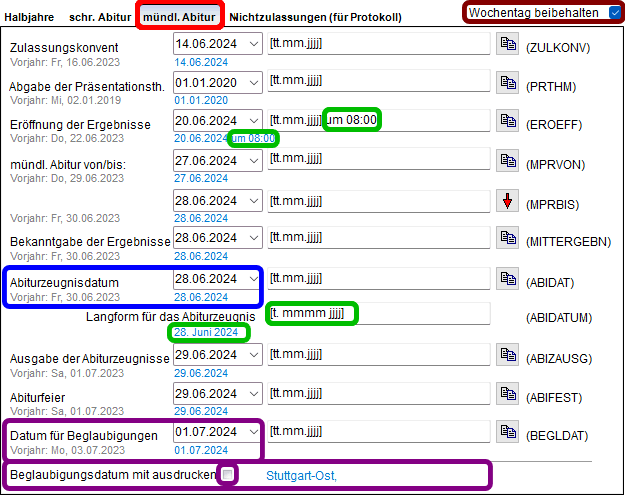The image size is (625, 495).
Task: Click copy icon for ABIZAUSG row
Action: pyautogui.click(x=508, y=357)
